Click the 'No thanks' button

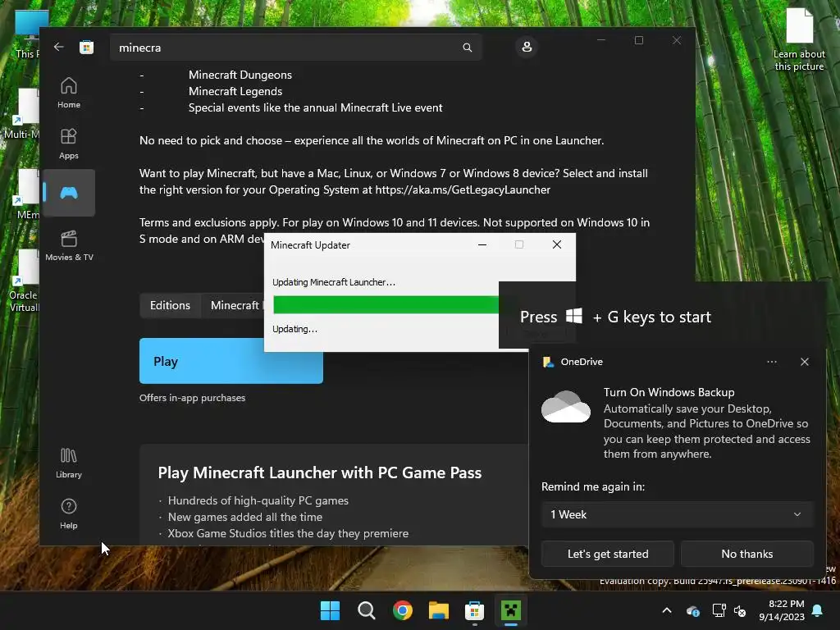(746, 554)
